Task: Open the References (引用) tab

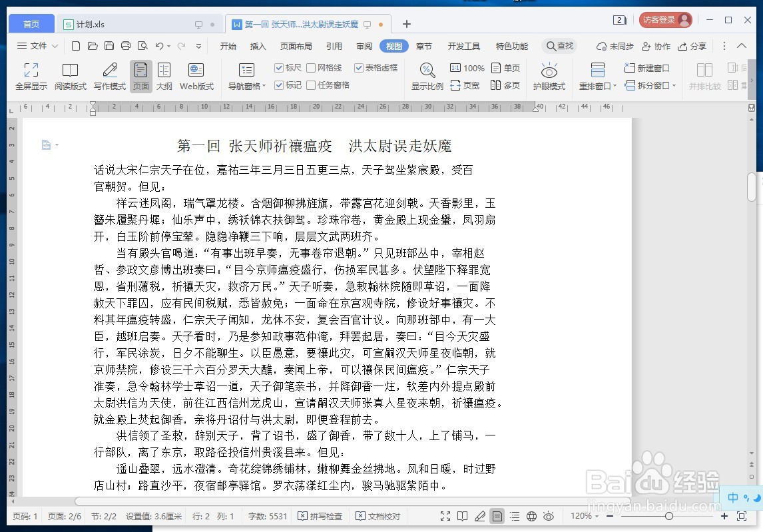Action: [334, 46]
